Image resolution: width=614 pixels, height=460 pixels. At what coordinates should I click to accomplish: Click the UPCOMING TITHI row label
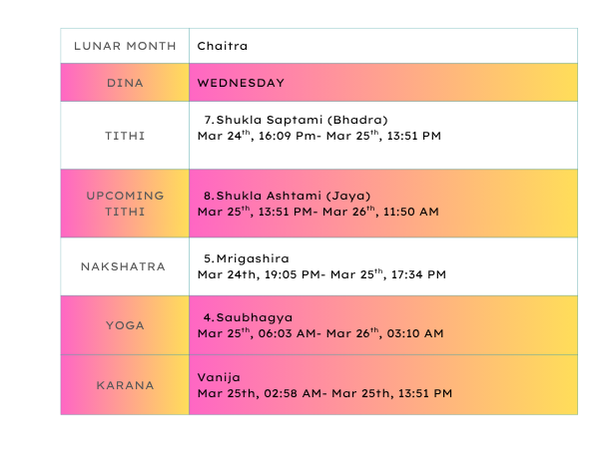click(x=124, y=203)
